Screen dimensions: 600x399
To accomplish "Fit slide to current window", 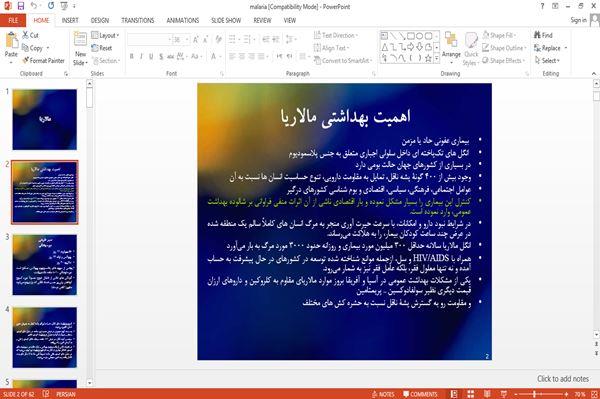I will coord(595,394).
